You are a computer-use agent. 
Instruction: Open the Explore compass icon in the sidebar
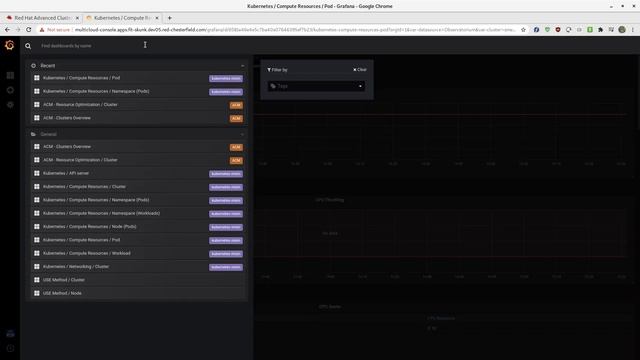click(x=10, y=90)
